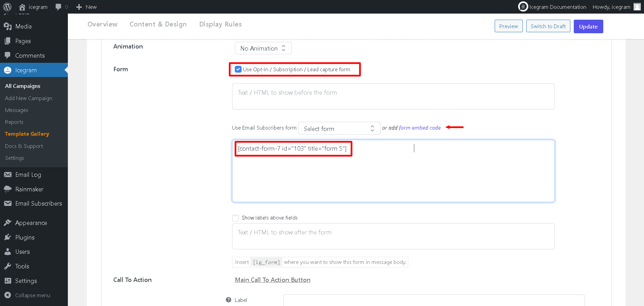Click the help question mark beside Label
644x306 pixels.
pos(228,300)
